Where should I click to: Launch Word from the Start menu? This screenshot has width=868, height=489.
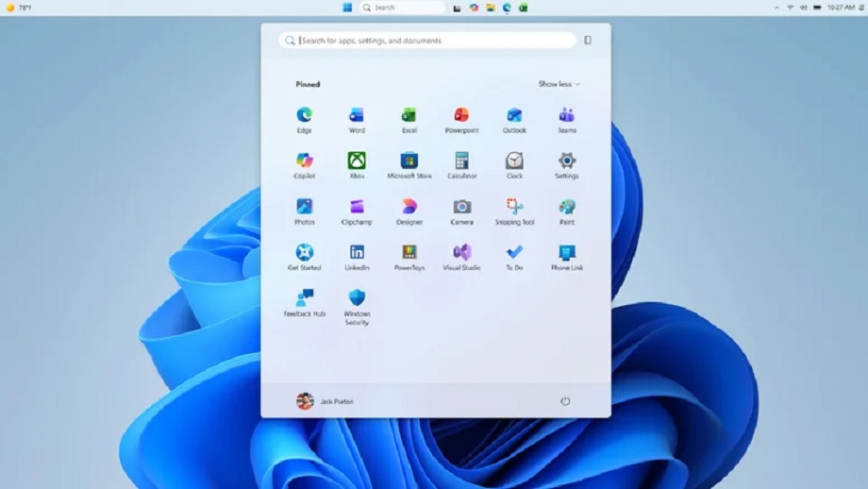coord(357,120)
